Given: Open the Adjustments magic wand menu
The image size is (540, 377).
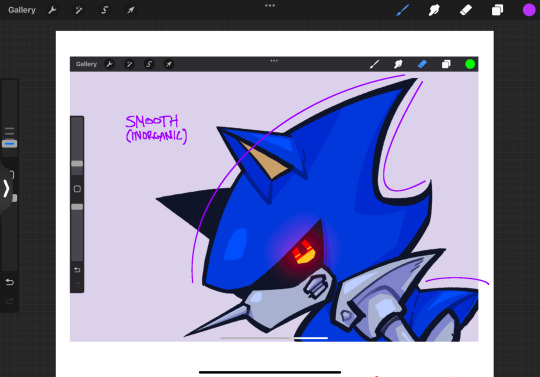Looking at the screenshot, I should click(79, 10).
